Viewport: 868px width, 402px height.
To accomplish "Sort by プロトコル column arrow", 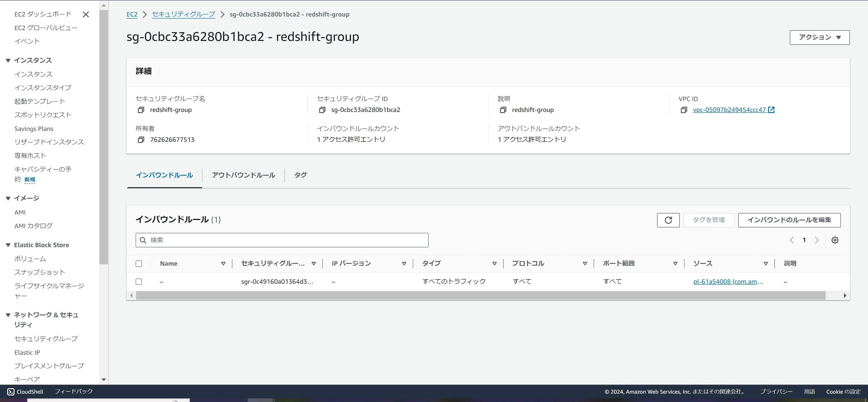I will [x=585, y=263].
